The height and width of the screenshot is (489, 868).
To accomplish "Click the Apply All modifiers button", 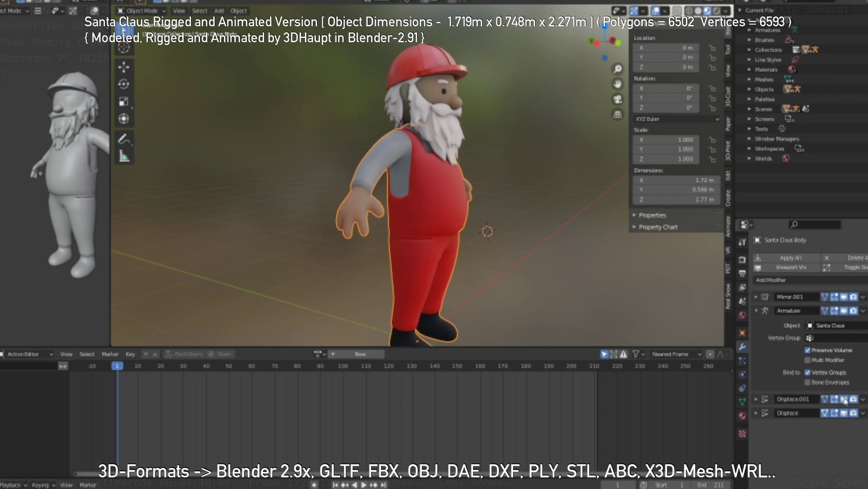I will click(x=786, y=257).
